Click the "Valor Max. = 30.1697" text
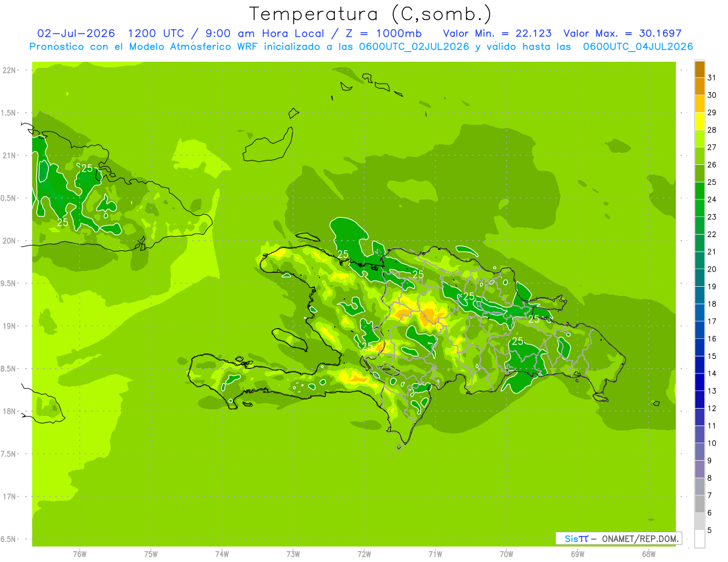 (622, 33)
